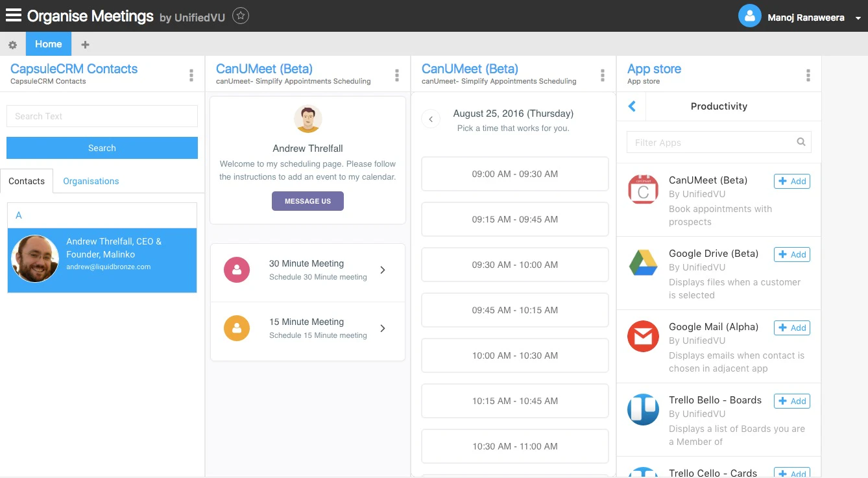The image size is (868, 478).
Task: Open the settings gear beside Home tab
Action: pyautogui.click(x=12, y=45)
